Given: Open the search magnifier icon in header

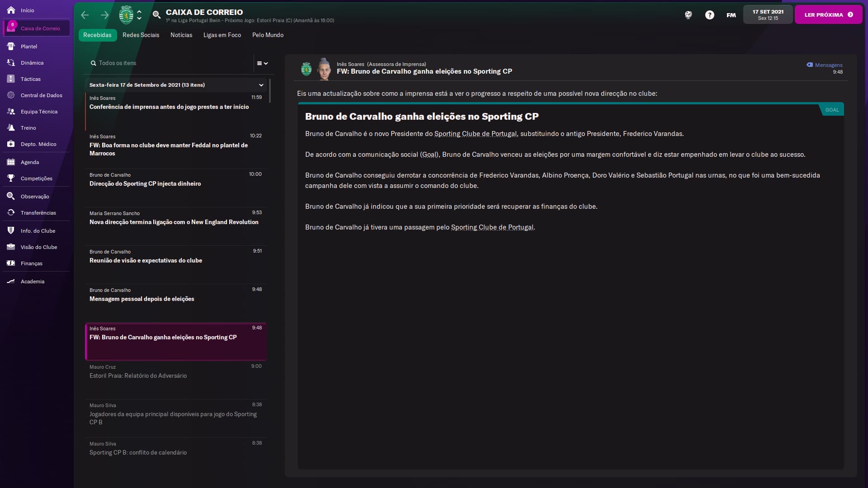Looking at the screenshot, I should [156, 15].
